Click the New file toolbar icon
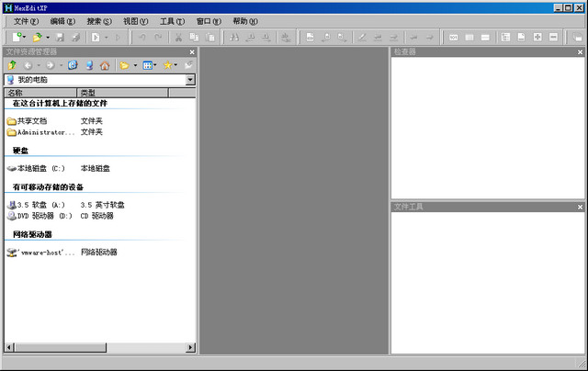The height and width of the screenshot is (371, 588). tap(16, 37)
